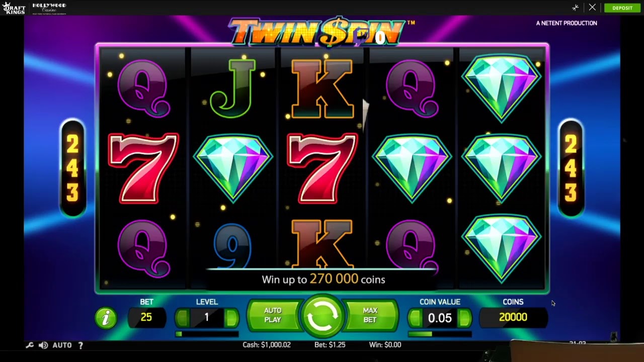The width and height of the screenshot is (644, 362).
Task: Click the DraftKings logo
Action: 14,8
